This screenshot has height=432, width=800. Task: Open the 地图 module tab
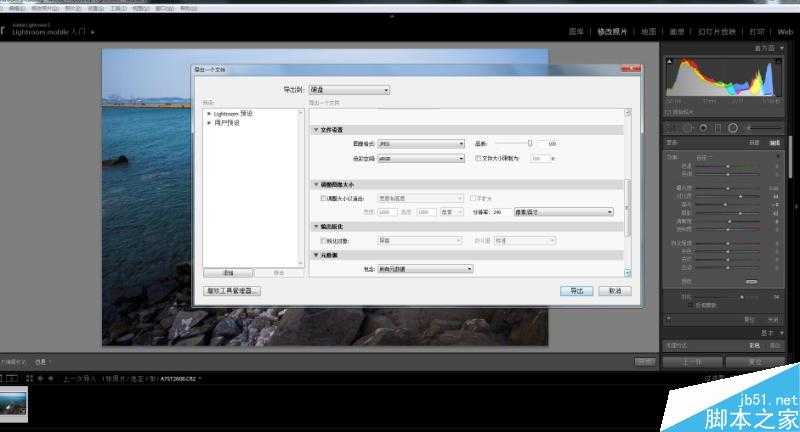[x=649, y=32]
